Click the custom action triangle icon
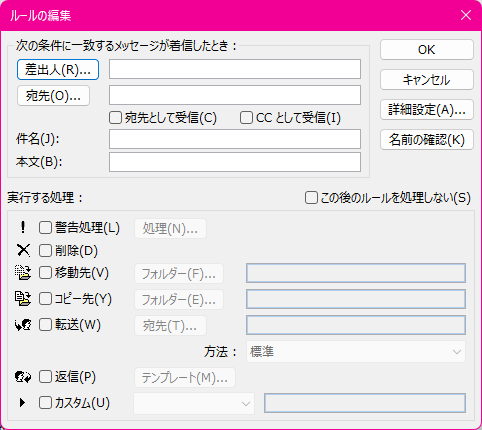The height and width of the screenshot is (430, 482). (22, 403)
